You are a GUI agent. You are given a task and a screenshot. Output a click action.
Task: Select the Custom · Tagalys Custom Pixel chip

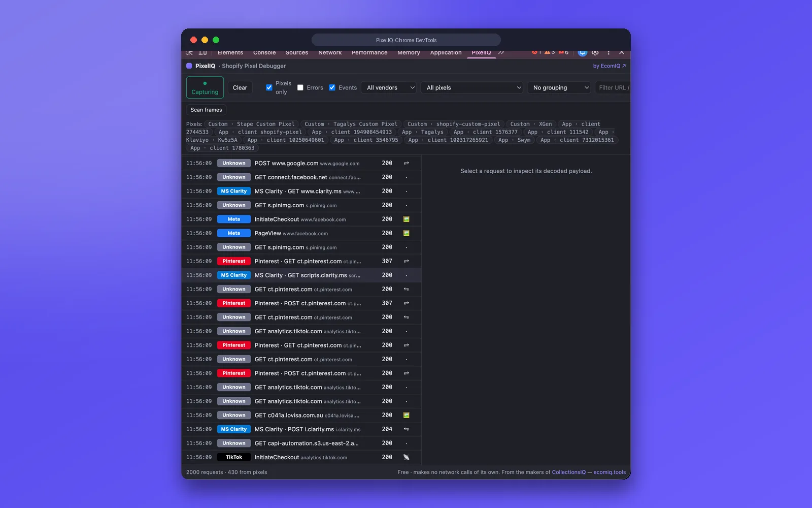coord(351,124)
